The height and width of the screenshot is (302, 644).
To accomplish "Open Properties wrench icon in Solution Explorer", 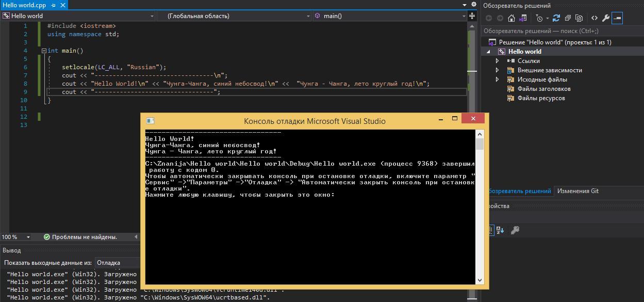I will click(606, 18).
